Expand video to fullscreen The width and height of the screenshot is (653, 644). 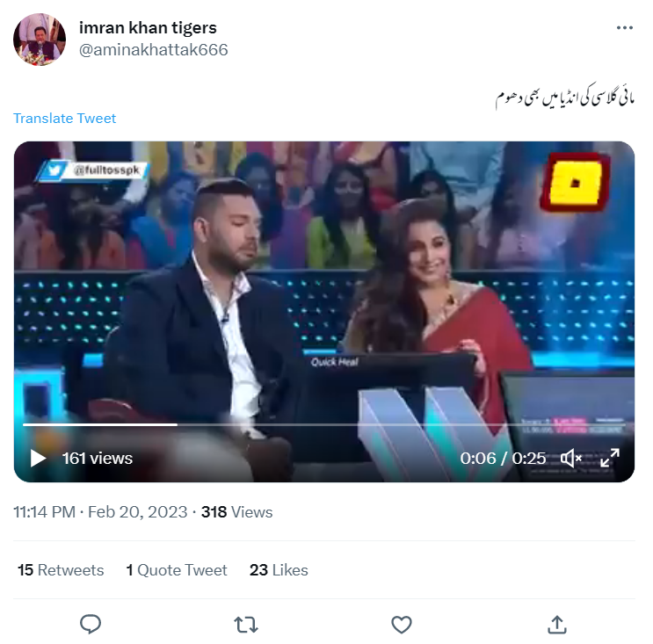610,458
